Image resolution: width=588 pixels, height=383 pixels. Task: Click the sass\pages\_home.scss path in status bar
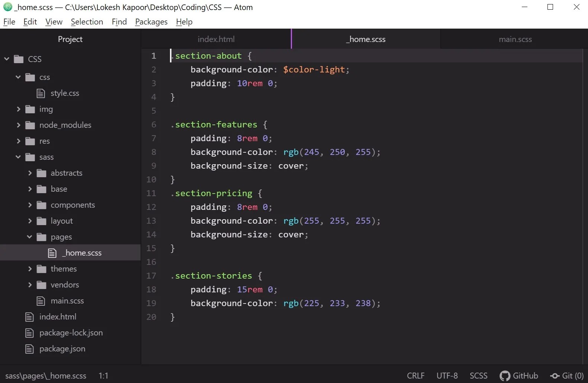pyautogui.click(x=46, y=376)
